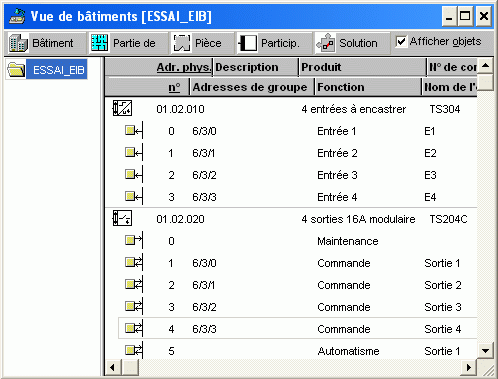Image resolution: width=498 pixels, height=379 pixels.
Task: Toggle the Afficher objets checkbox
Action: pos(401,42)
